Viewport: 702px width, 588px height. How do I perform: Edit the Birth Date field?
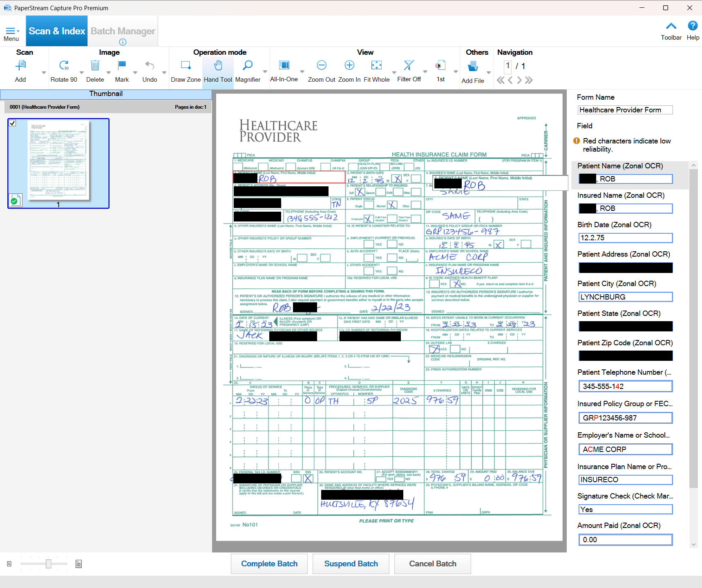(626, 238)
